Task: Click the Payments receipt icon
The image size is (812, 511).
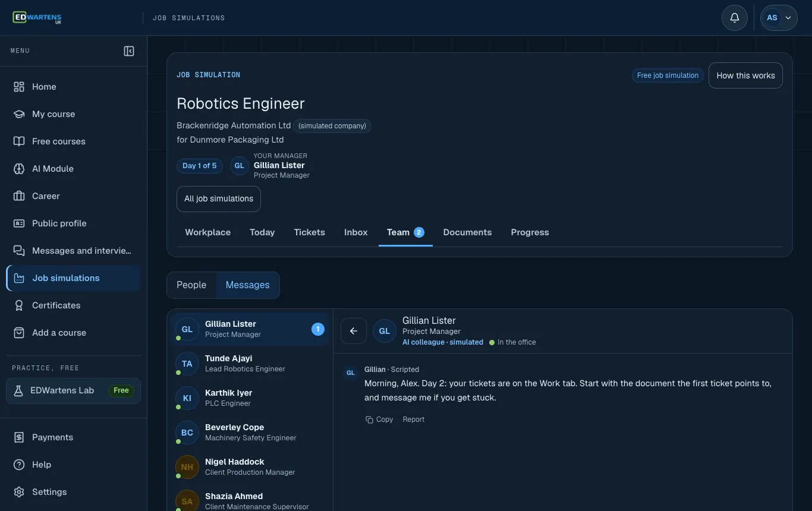Action: (19, 437)
